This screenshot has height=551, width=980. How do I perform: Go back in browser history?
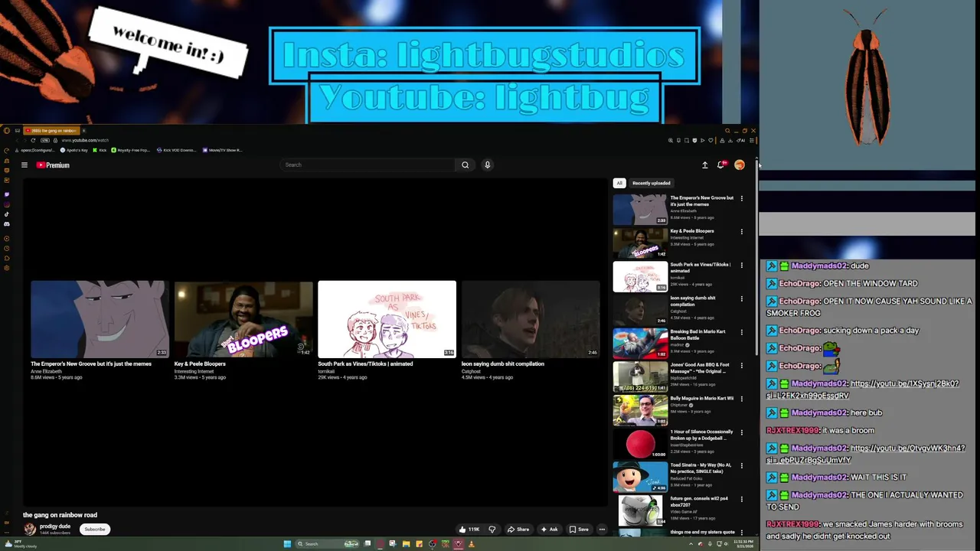17,140
